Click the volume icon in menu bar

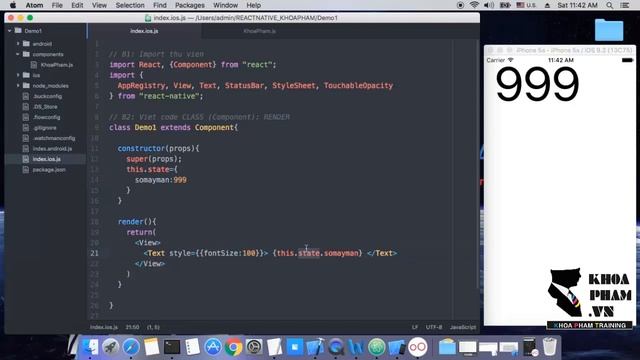coord(489,5)
